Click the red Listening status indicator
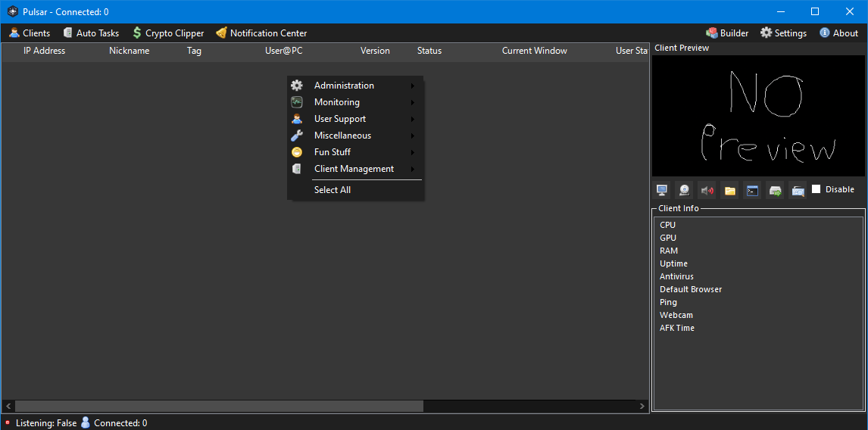868x430 pixels. point(8,422)
